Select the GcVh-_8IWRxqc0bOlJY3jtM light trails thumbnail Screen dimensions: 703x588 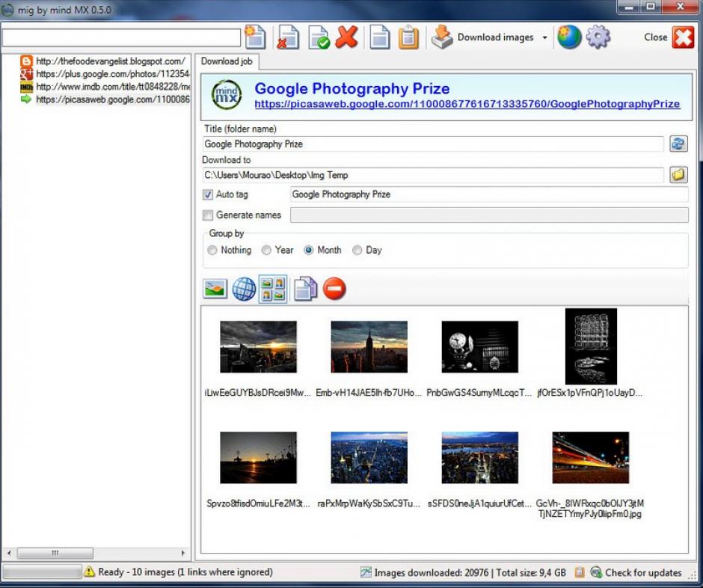coord(591,458)
